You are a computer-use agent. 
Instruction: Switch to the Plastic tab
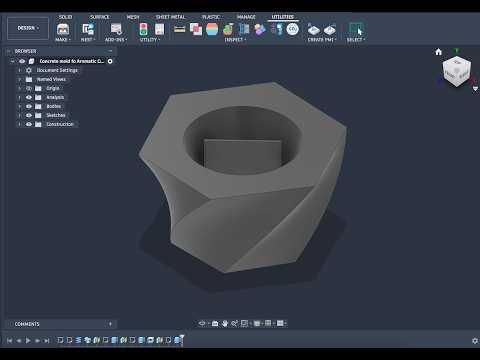coord(211,17)
